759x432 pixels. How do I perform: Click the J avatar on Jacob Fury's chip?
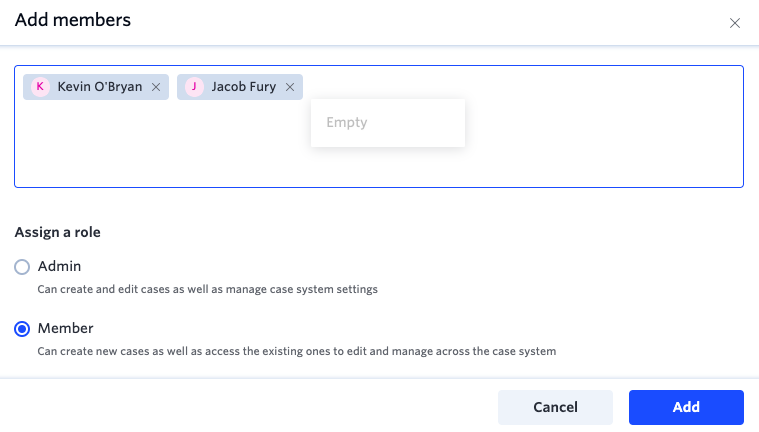coord(194,87)
